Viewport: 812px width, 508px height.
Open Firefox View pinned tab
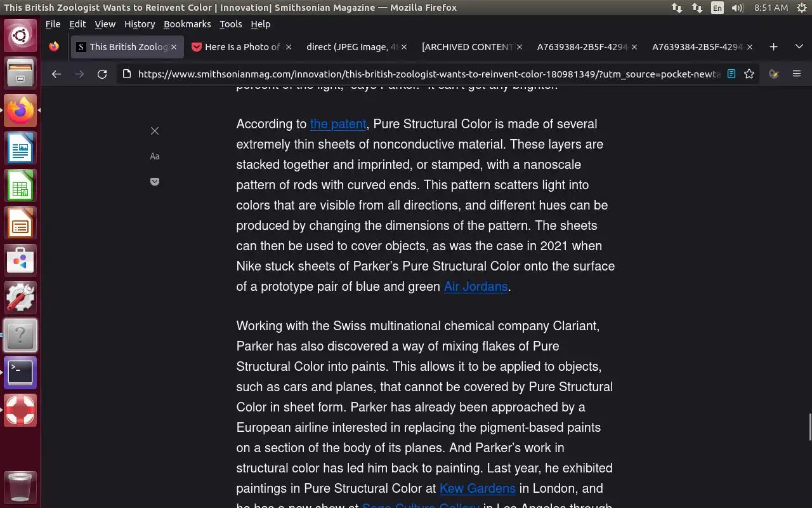[x=54, y=46]
